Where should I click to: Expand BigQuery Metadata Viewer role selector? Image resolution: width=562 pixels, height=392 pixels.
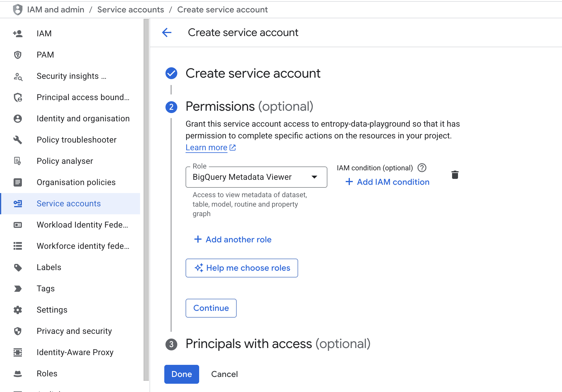click(x=315, y=177)
